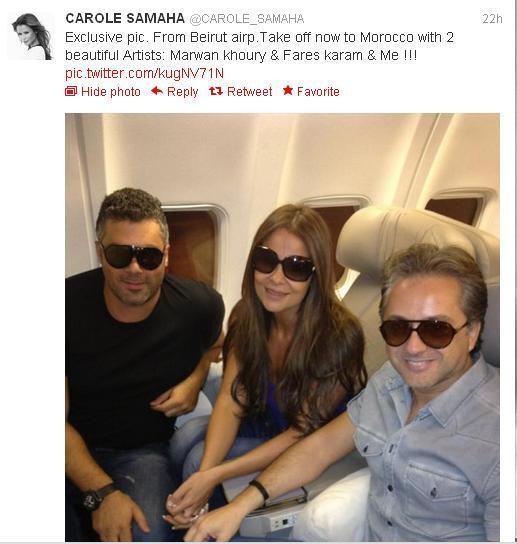Click the tweet text about Beirut airport
The width and height of the screenshot is (517, 544).
[259, 46]
